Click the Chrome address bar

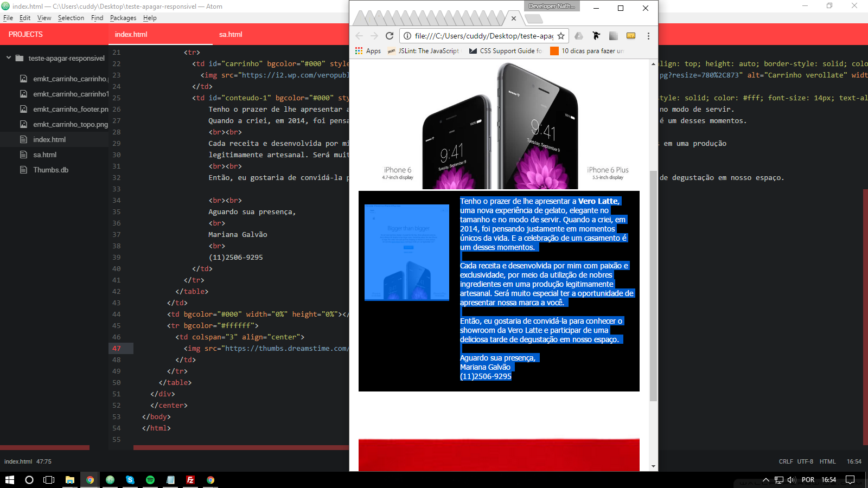(x=483, y=36)
